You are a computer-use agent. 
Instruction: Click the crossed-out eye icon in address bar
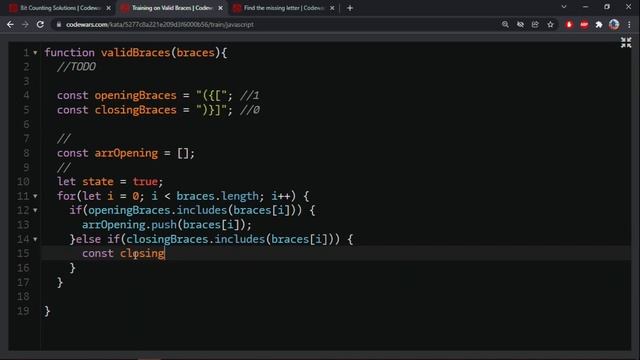click(x=520, y=24)
